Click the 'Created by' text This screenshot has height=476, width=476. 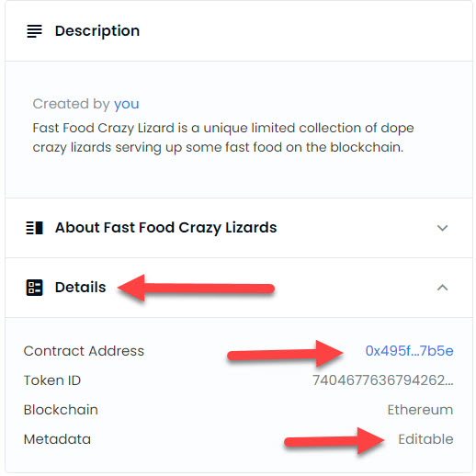(71, 104)
